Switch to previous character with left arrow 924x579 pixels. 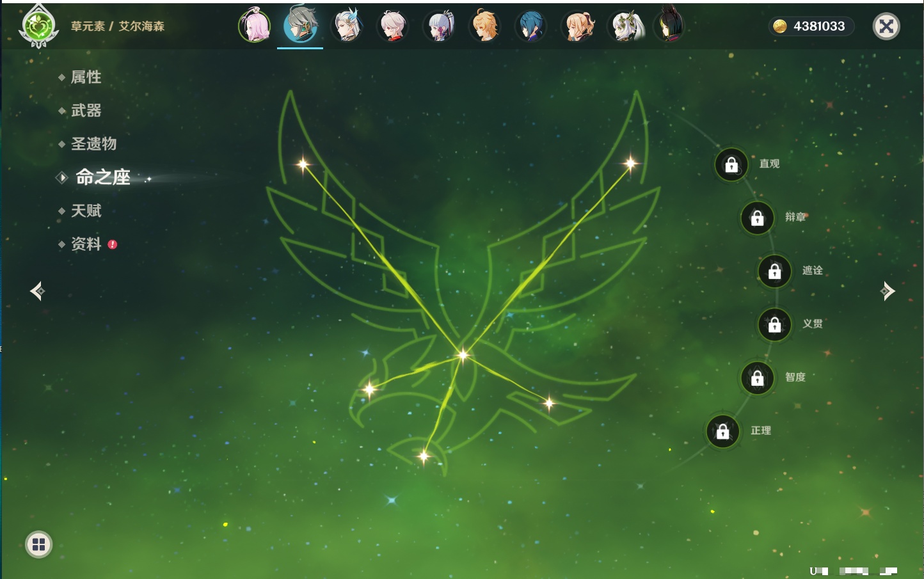pyautogui.click(x=38, y=291)
